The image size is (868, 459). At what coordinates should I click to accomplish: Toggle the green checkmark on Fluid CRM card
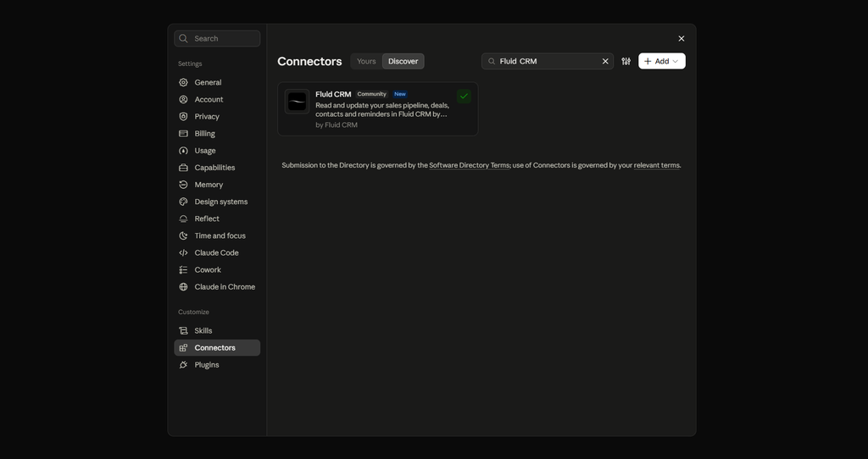point(464,97)
